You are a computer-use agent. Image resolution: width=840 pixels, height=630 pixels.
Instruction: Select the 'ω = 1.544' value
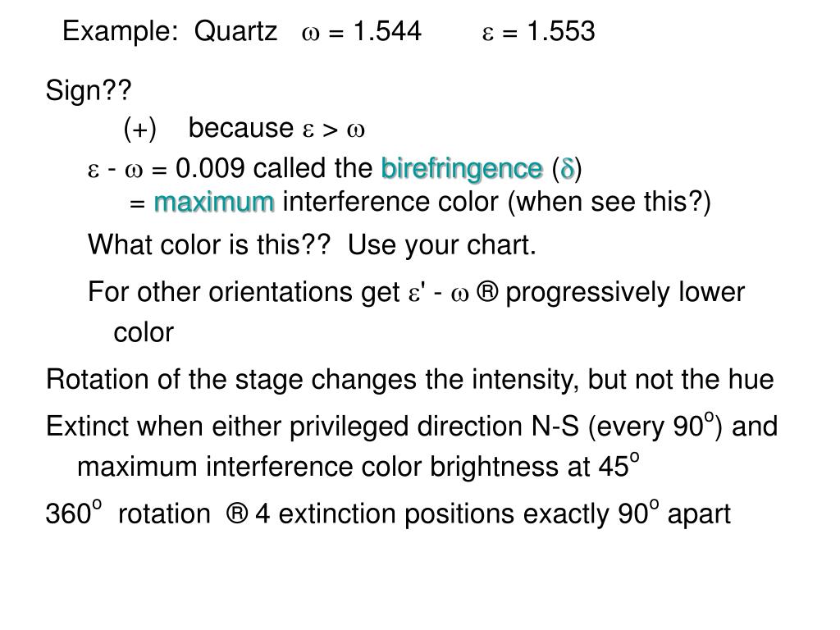(362, 32)
